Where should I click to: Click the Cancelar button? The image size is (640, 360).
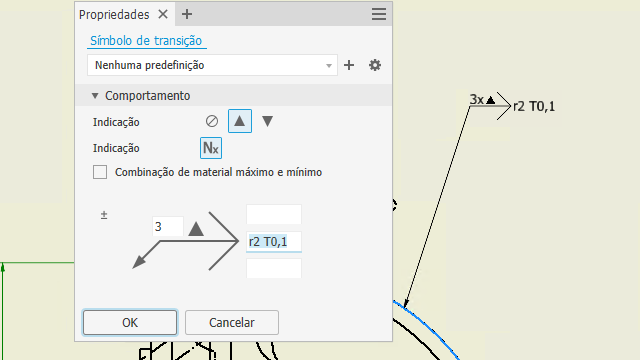[x=232, y=322]
